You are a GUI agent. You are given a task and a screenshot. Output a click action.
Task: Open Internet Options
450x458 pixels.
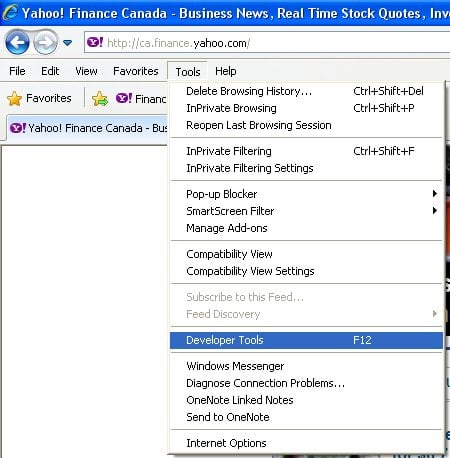pos(307,443)
